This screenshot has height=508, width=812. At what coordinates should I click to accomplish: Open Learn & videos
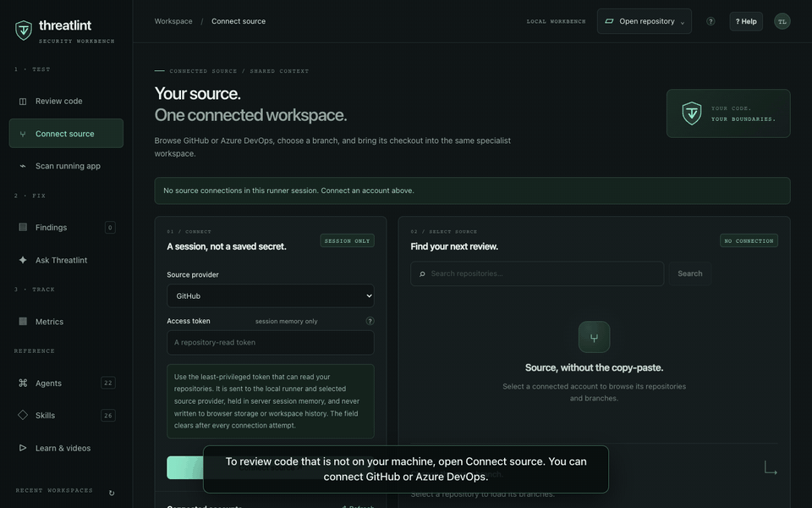coord(66,448)
